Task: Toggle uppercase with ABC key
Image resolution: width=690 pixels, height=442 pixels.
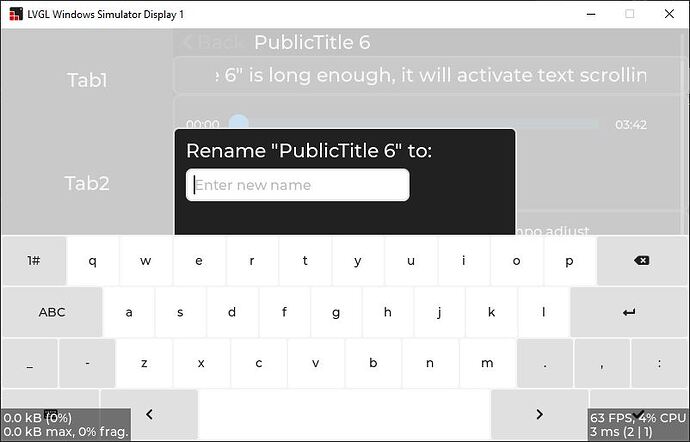Action: 52,312
